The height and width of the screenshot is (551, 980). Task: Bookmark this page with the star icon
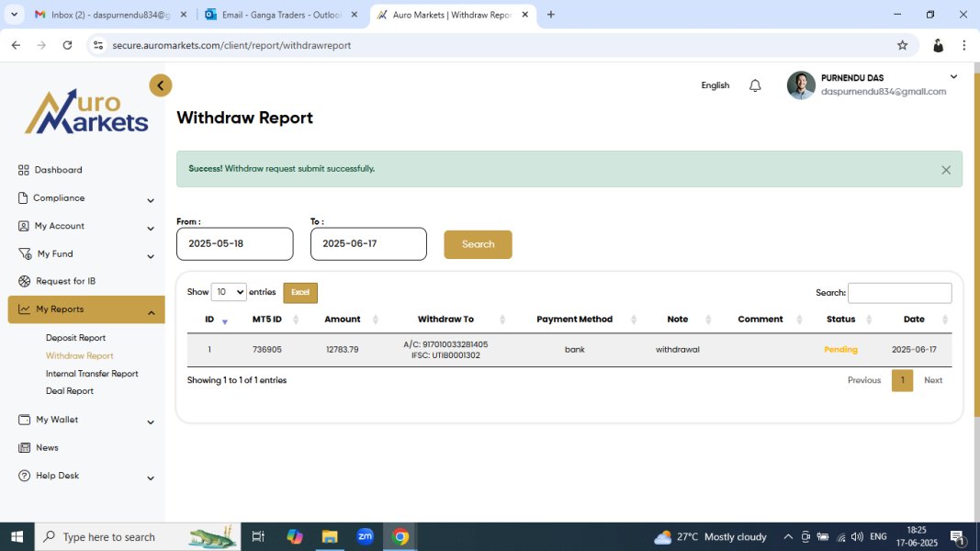902,45
